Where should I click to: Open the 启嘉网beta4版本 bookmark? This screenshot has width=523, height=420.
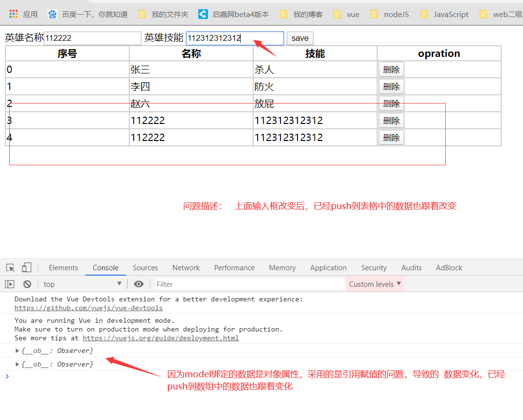(x=233, y=15)
